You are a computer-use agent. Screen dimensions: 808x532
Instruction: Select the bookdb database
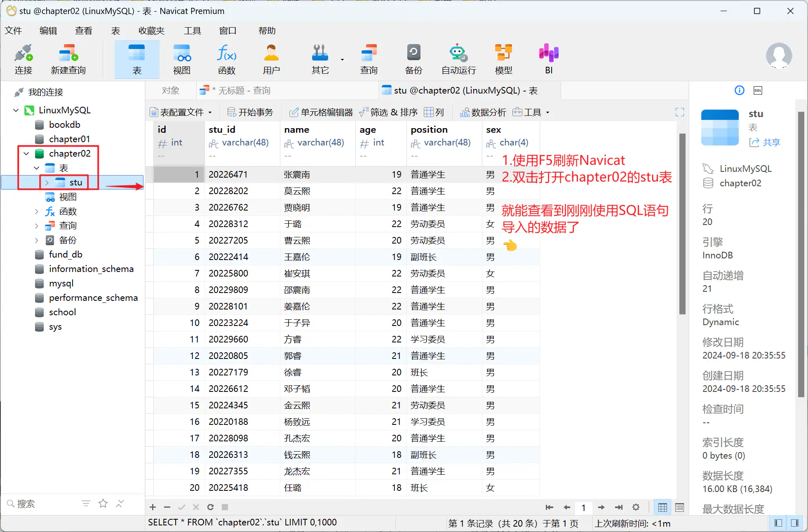point(65,125)
